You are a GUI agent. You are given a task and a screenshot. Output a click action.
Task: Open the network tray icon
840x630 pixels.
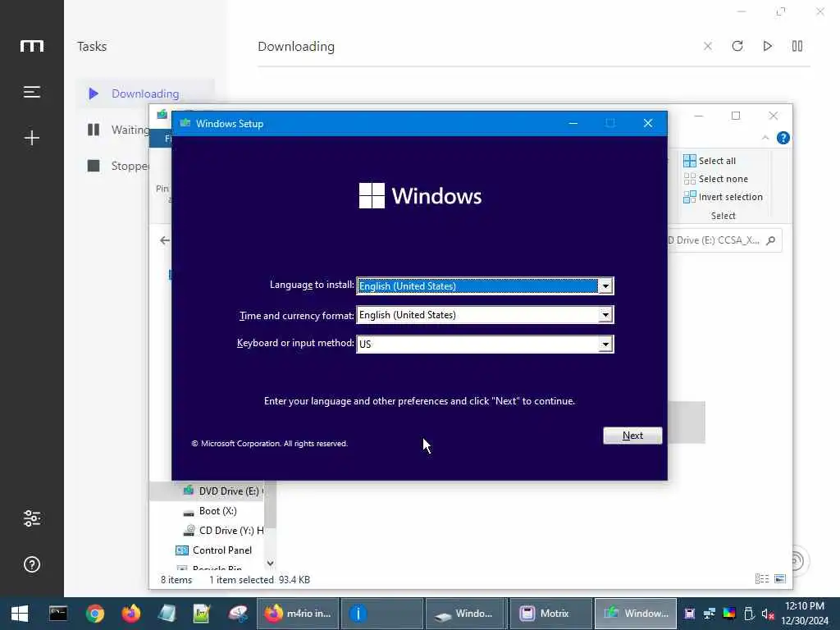tap(710, 614)
